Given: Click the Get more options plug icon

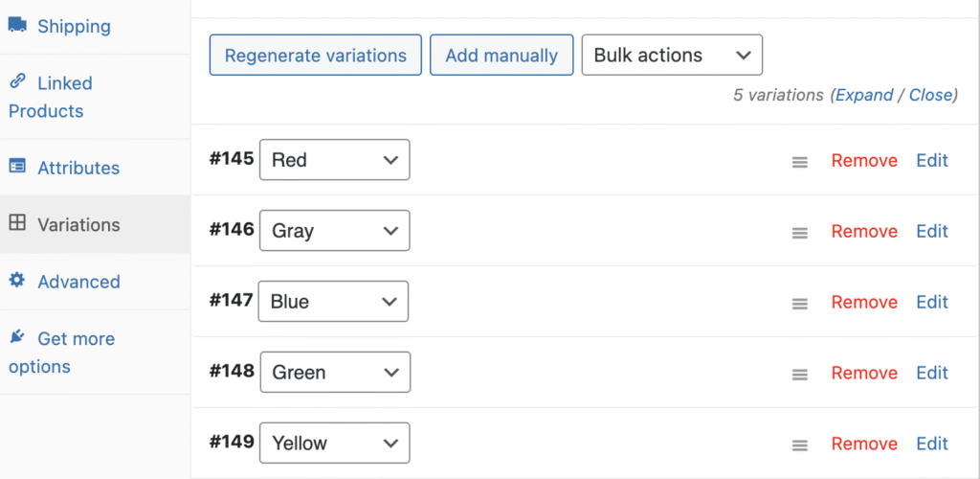Looking at the screenshot, I should (x=17, y=337).
